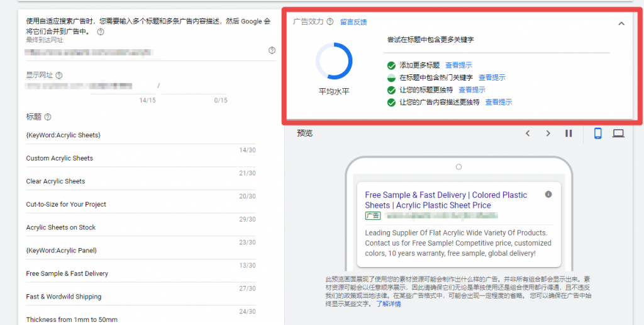Click help icon next to 广告效力
The width and height of the screenshot is (644, 325).
point(330,22)
